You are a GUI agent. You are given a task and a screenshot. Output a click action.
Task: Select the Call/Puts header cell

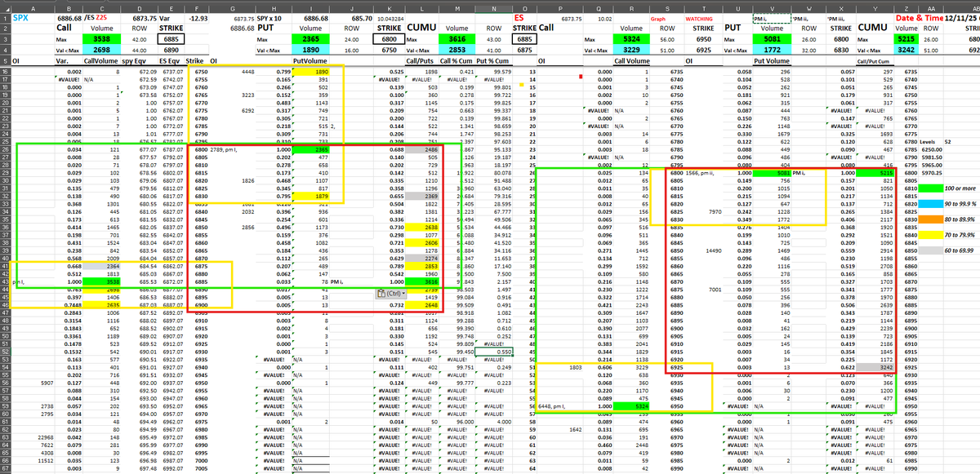point(422,60)
